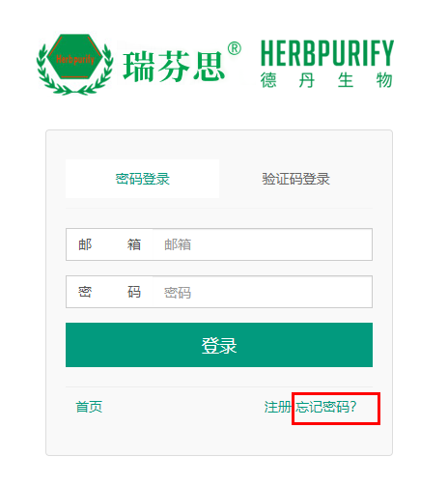Image resolution: width=448 pixels, height=485 pixels.
Task: Open the 忘记密码? link
Action: click(326, 407)
